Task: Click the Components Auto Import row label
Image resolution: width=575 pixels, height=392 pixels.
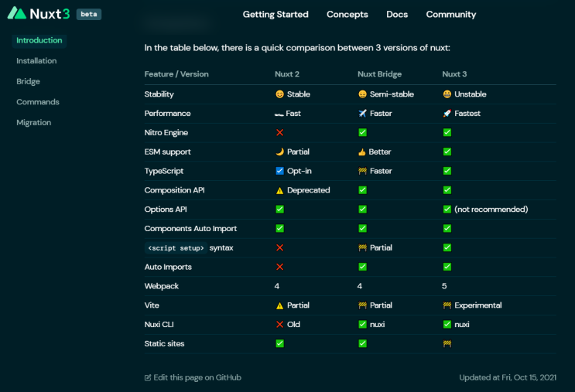Action: 190,228
